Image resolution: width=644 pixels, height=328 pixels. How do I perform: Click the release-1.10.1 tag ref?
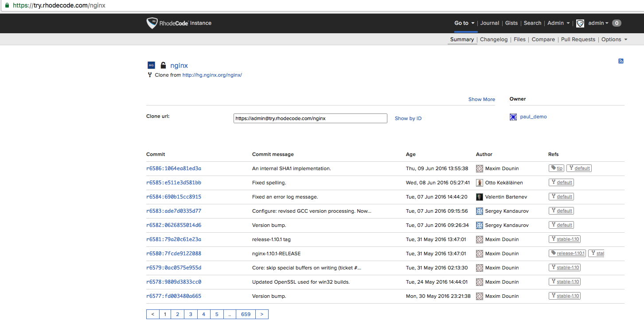[567, 254]
